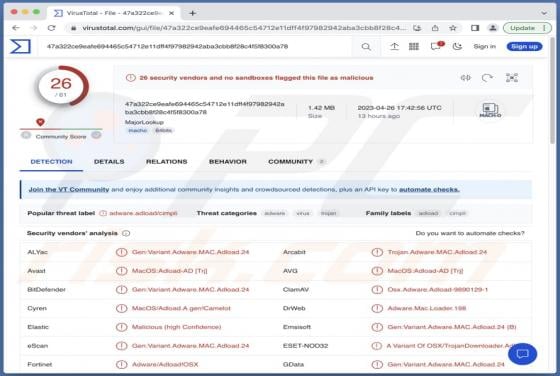560x376 pixels.
Task: Open the BEHAVIOR tab
Action: pos(228,161)
